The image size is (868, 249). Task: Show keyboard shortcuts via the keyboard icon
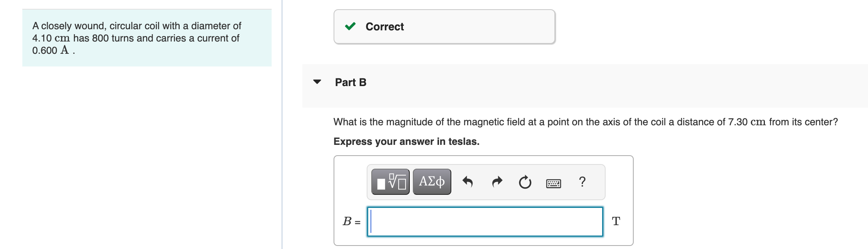pyautogui.click(x=553, y=183)
